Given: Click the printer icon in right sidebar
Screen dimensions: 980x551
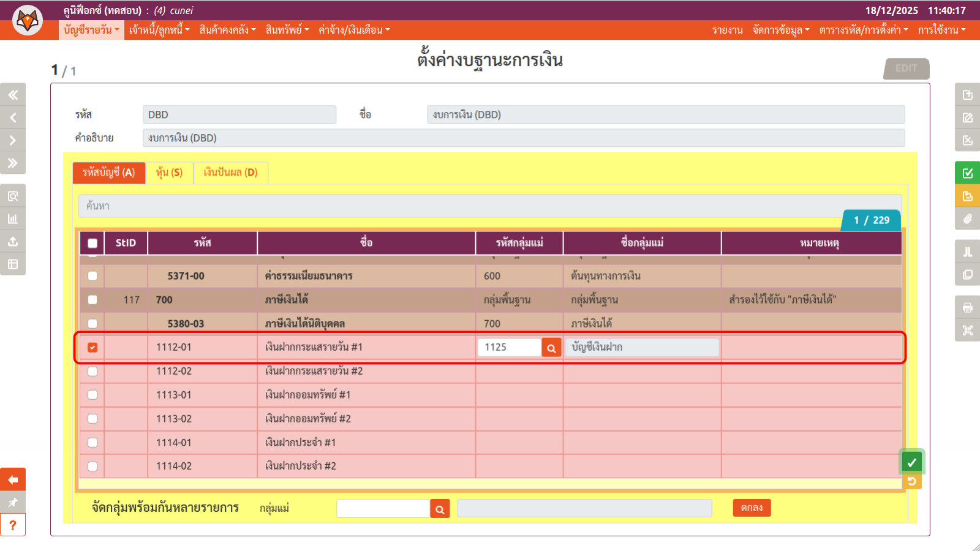Looking at the screenshot, I should [x=967, y=307].
